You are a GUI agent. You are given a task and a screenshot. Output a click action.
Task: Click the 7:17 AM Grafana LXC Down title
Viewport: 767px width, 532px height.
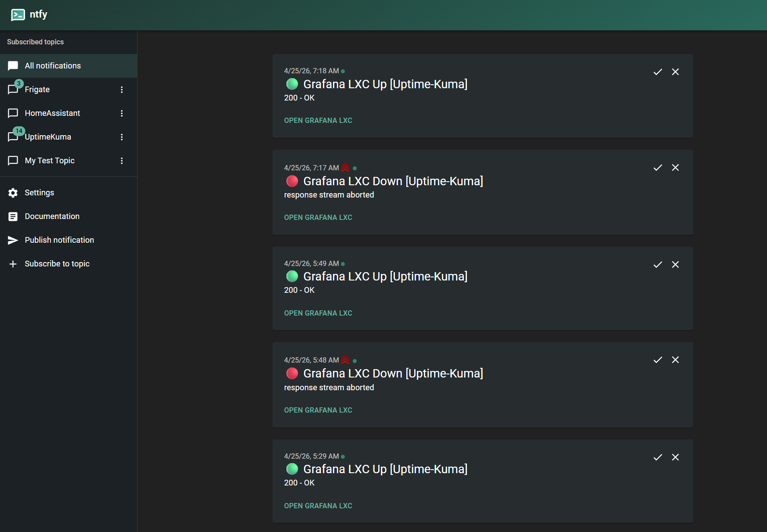point(393,181)
